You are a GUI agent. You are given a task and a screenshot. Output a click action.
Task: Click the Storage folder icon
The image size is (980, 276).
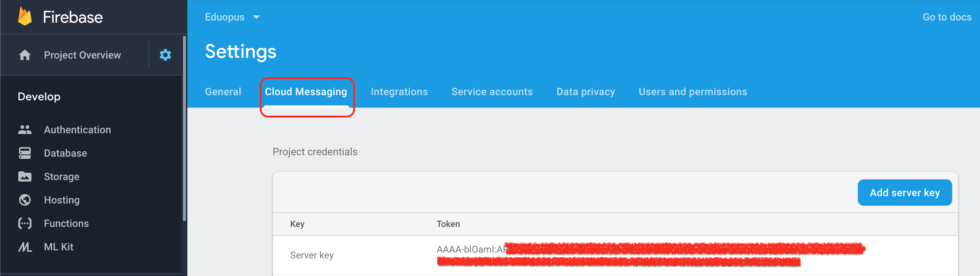click(25, 177)
